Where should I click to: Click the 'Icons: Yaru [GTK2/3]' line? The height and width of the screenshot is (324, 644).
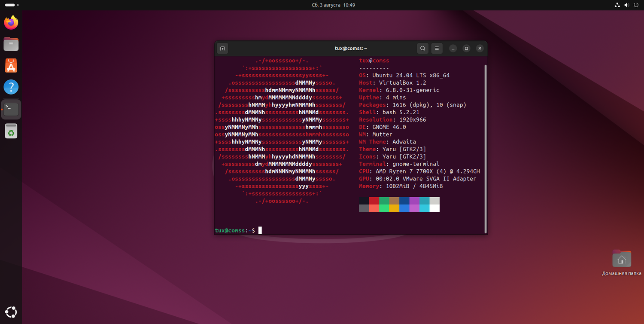click(393, 157)
